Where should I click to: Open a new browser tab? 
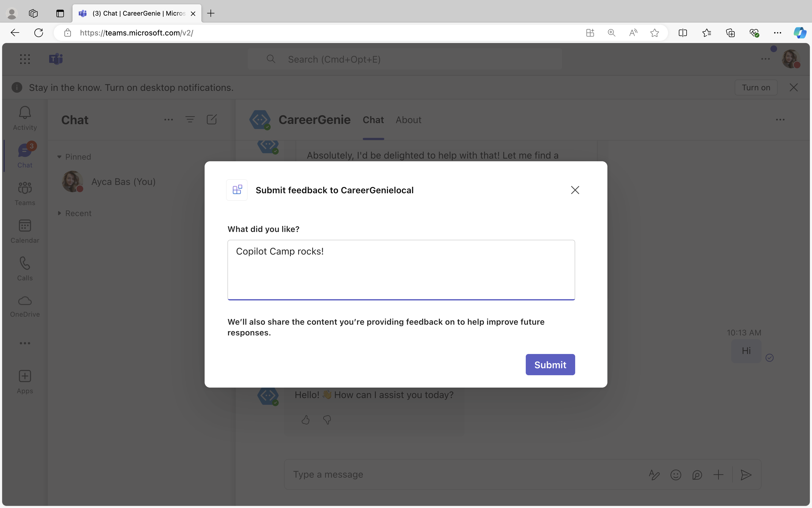point(211,13)
